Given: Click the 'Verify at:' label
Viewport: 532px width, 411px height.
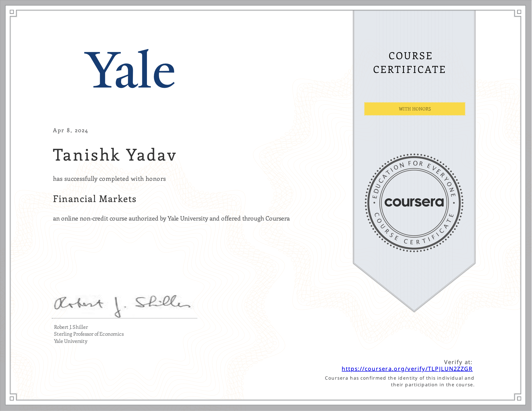Looking at the screenshot, I should point(458,362).
